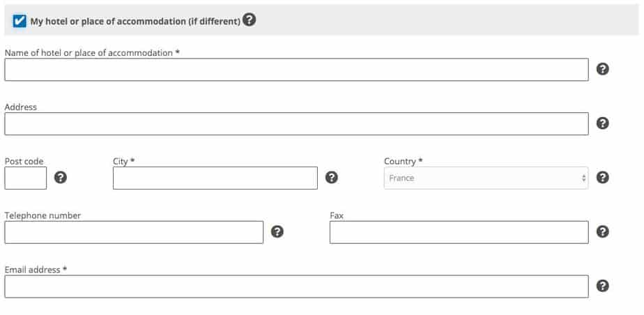
Task: Open the City field help icon
Action: click(332, 178)
